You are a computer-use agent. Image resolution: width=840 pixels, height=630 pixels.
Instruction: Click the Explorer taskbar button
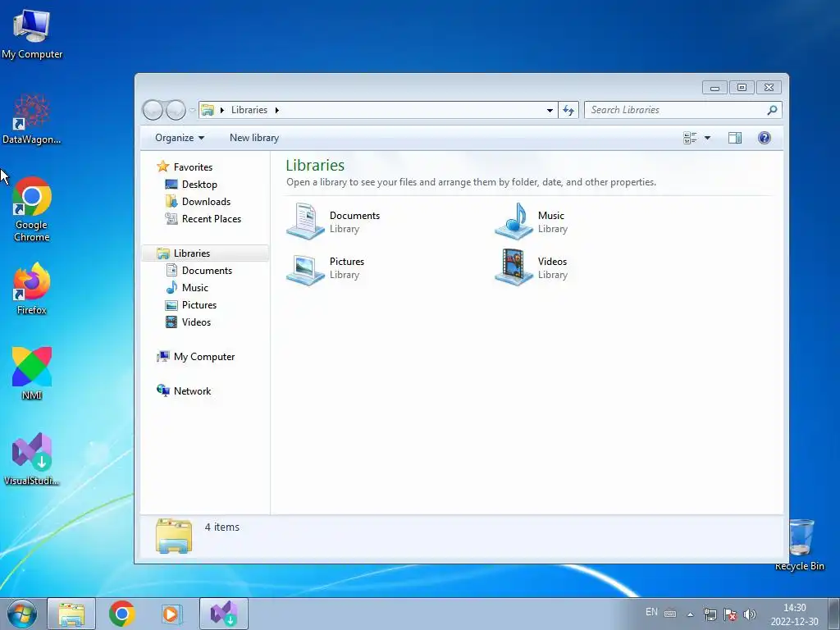tap(71, 614)
